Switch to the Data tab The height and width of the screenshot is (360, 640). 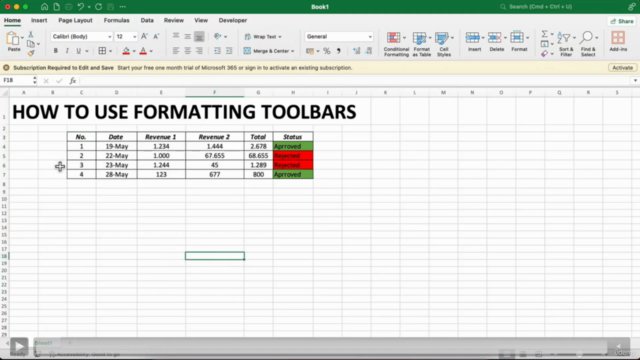click(147, 20)
